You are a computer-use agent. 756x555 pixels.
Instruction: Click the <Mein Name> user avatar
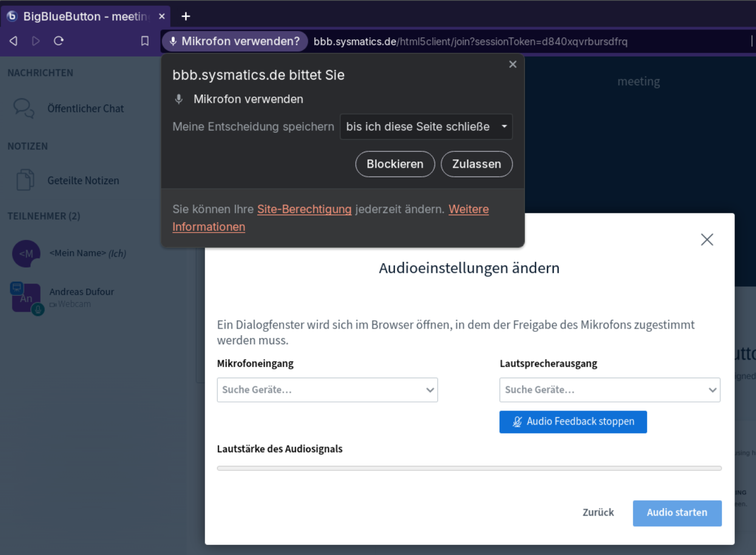coord(26,254)
